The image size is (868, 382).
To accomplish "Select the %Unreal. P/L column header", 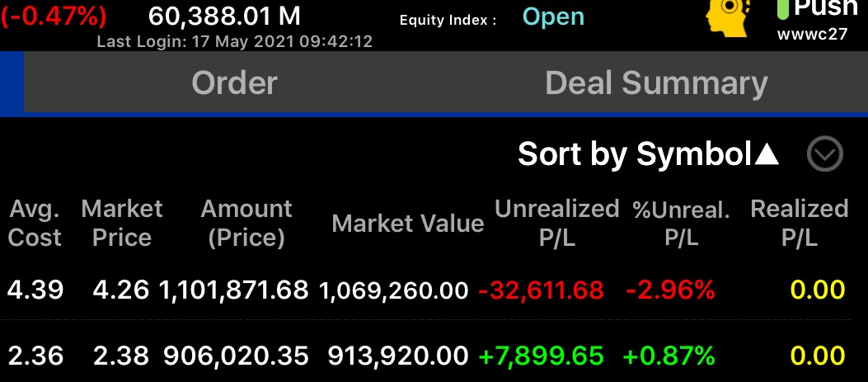I will click(x=681, y=223).
